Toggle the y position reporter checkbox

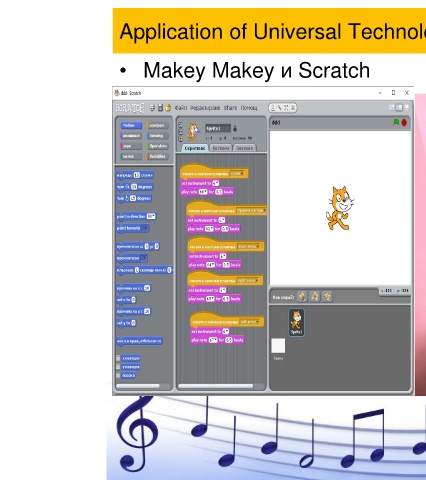pyautogui.click(x=118, y=367)
